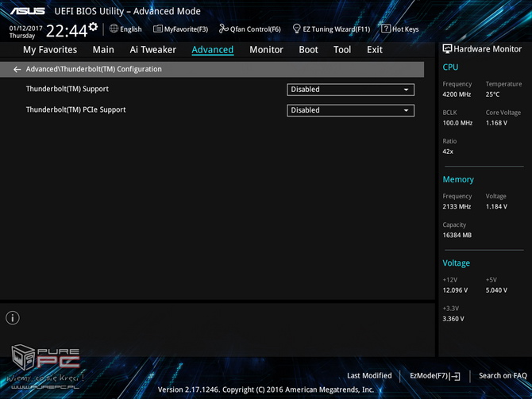This screenshot has width=532, height=399.
Task: Click the UEFI BIOS Utility title
Action: pyautogui.click(x=127, y=11)
